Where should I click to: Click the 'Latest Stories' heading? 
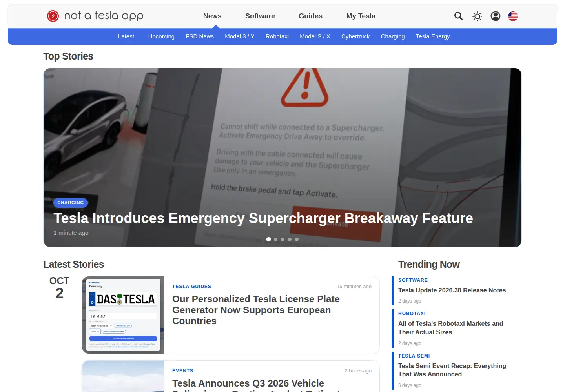coord(73,265)
